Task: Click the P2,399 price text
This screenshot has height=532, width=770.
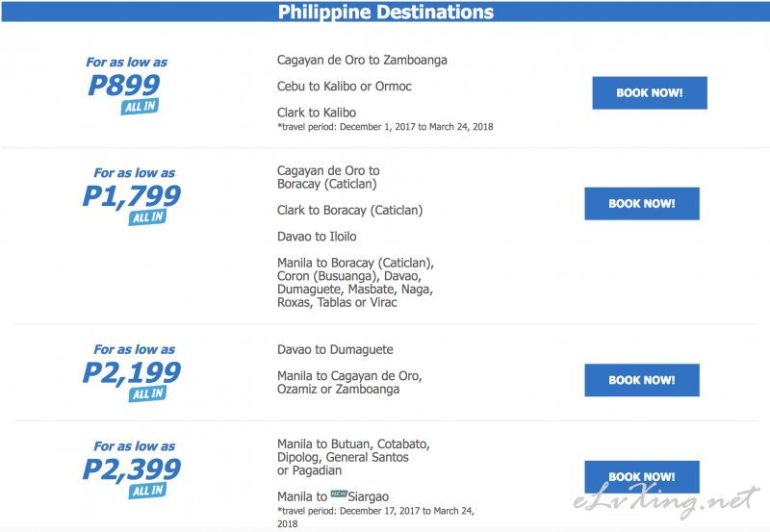Action: 132,469
